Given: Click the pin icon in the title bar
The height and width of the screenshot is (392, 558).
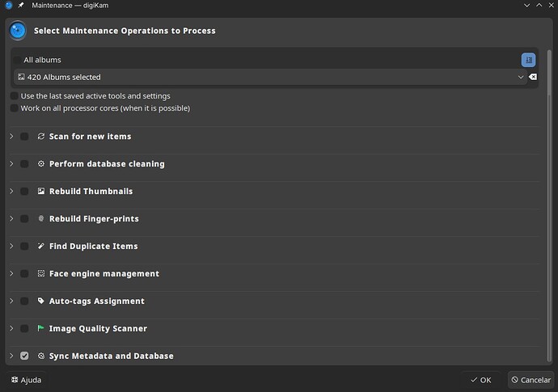Looking at the screenshot, I should point(21,6).
